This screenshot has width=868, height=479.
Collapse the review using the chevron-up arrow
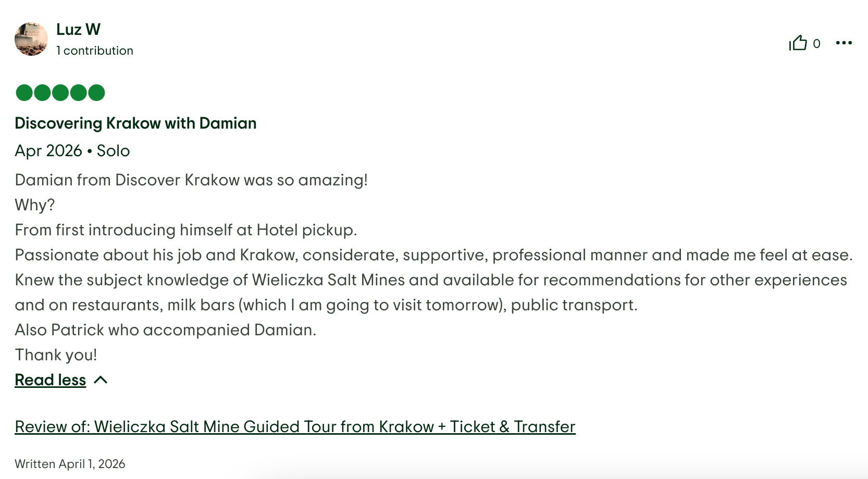101,380
